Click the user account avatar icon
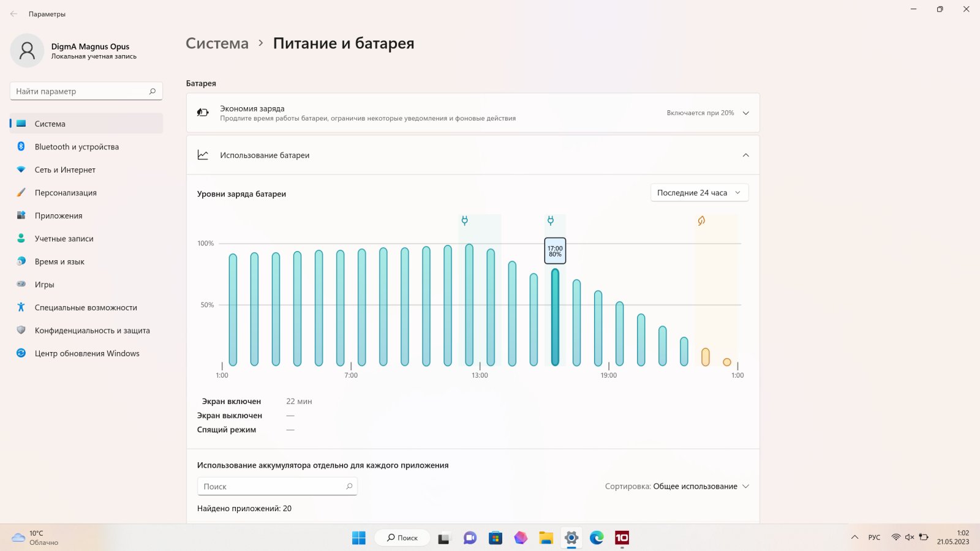980x551 pixels. click(27, 50)
